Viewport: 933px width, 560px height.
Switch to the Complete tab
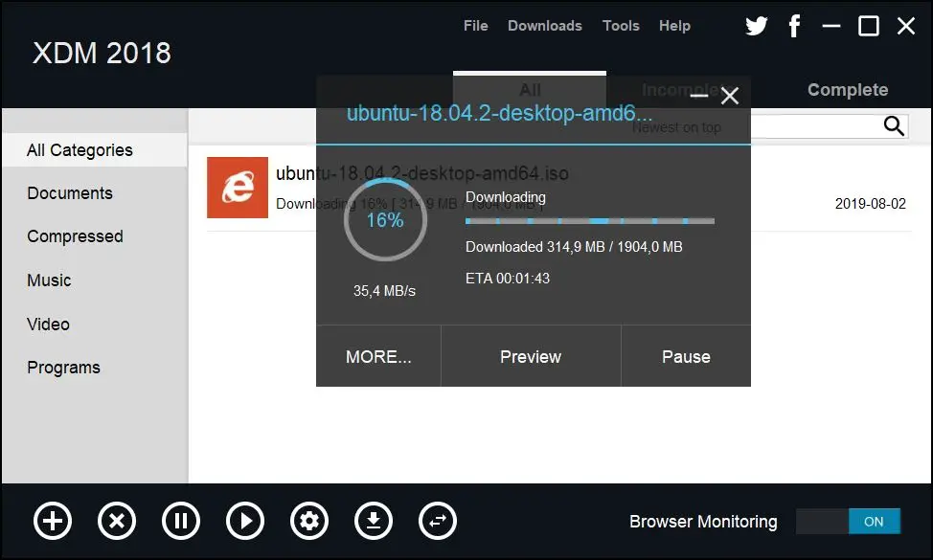tap(848, 90)
